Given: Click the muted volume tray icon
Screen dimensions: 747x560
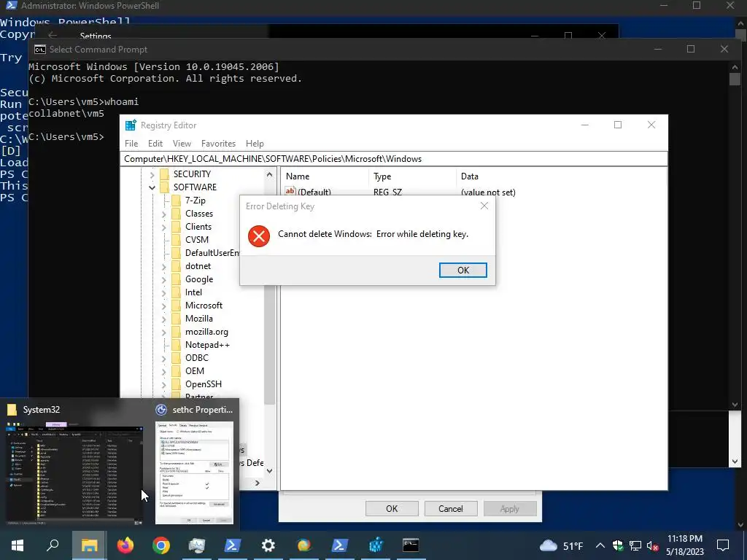Looking at the screenshot, I should click(652, 545).
